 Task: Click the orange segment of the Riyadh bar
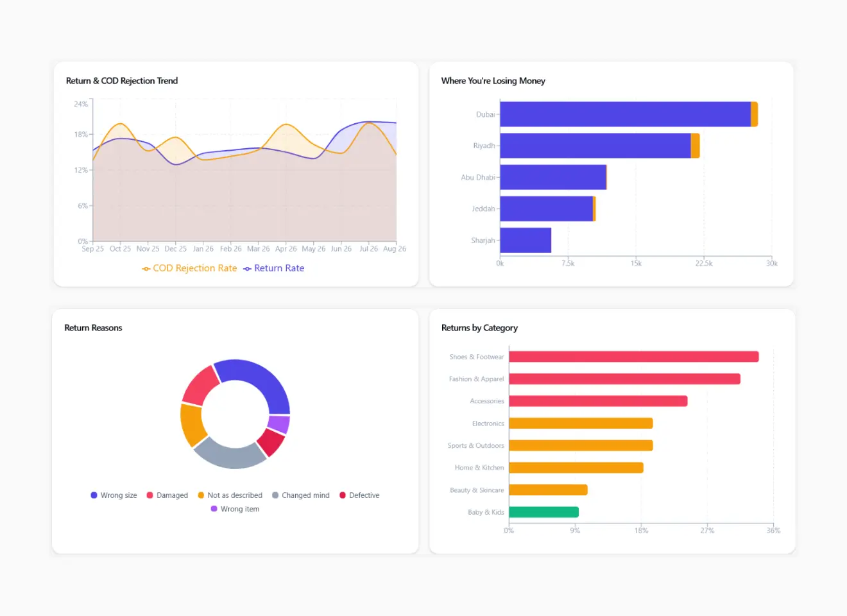[x=696, y=146]
